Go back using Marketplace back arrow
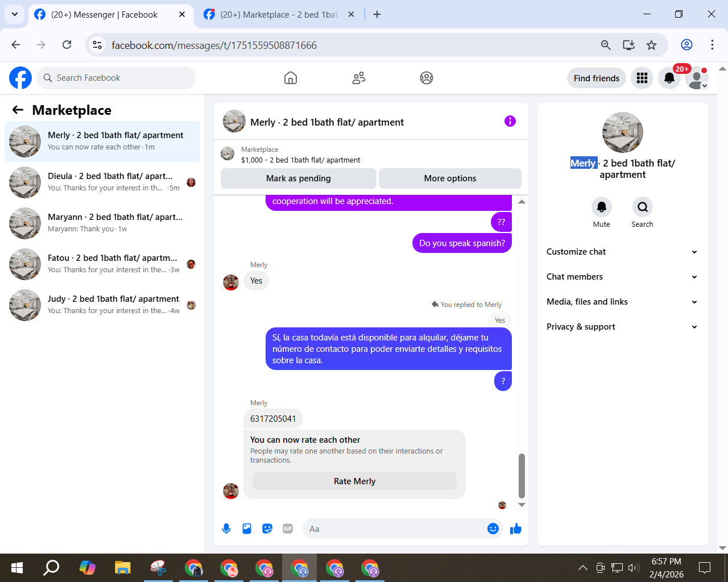Screen dimensions: 728x582 [18, 110]
